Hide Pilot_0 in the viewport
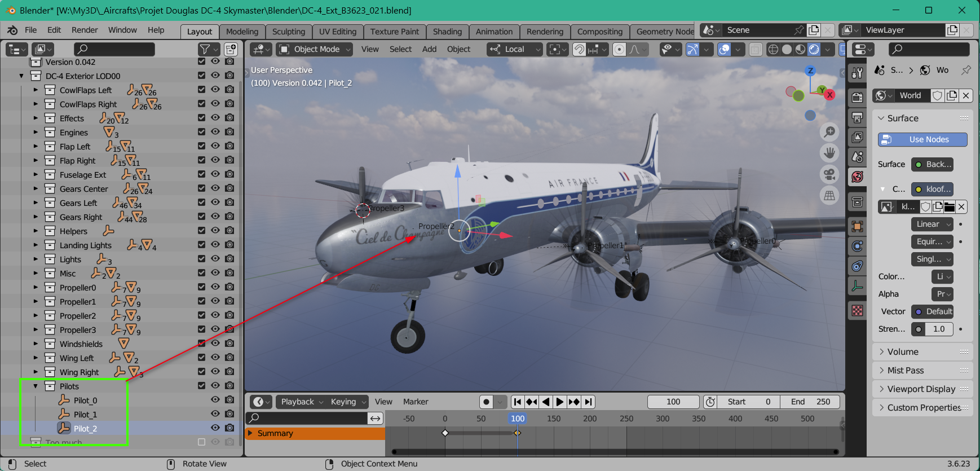Screen dimensions: 980x471 click(x=215, y=400)
